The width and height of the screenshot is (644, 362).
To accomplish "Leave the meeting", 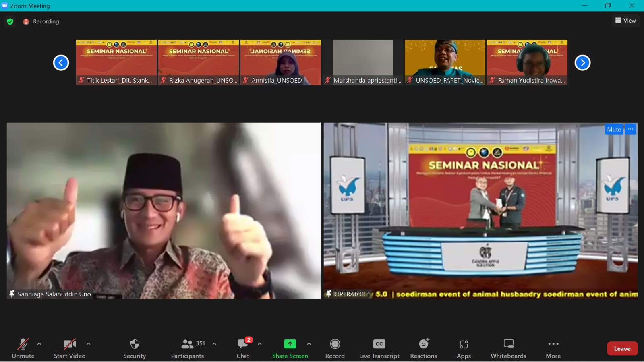I will click(x=622, y=349).
